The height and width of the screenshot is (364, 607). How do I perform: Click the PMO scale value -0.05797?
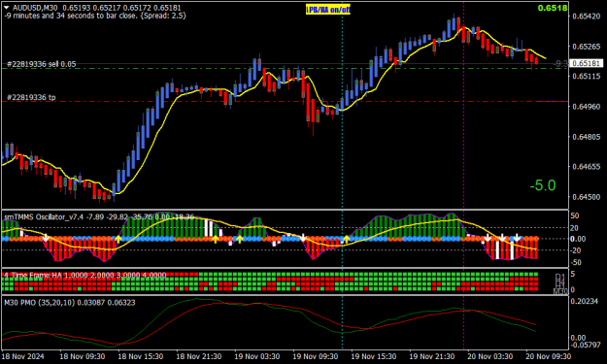click(586, 345)
